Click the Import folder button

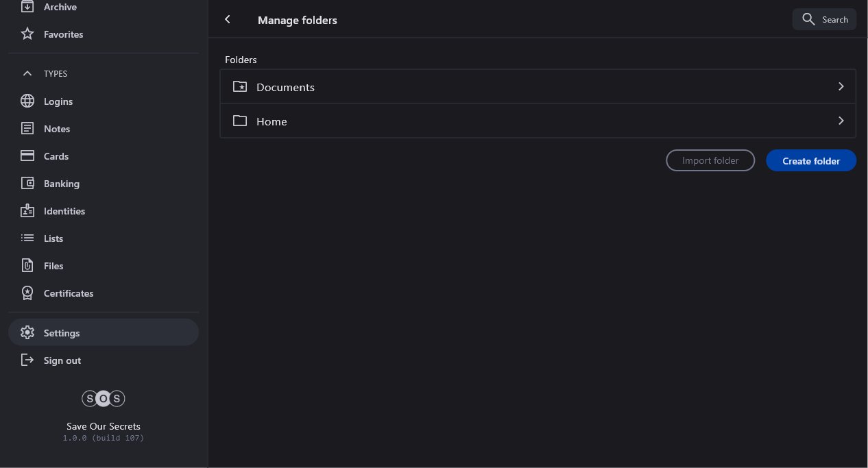pyautogui.click(x=710, y=161)
